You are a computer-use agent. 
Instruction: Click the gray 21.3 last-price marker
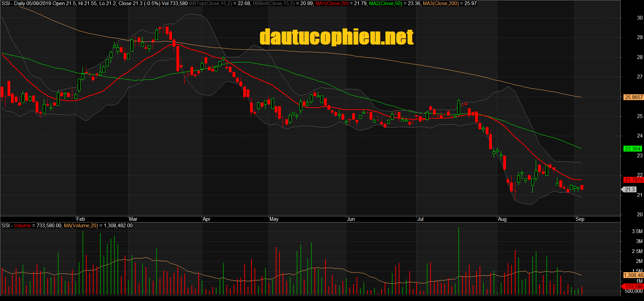click(x=630, y=190)
